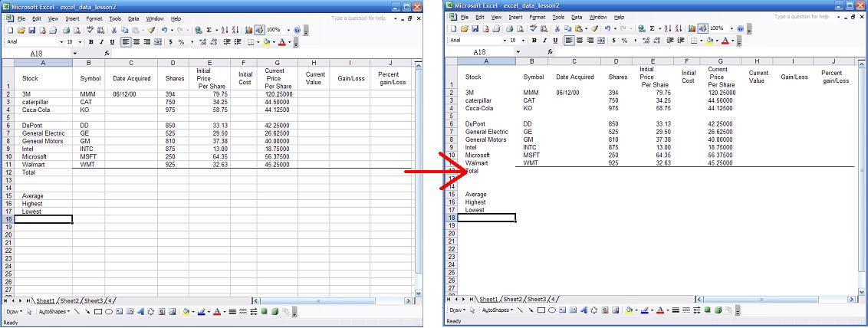The height and width of the screenshot is (328, 868).
Task: Open File menu in left window
Action: point(21,19)
